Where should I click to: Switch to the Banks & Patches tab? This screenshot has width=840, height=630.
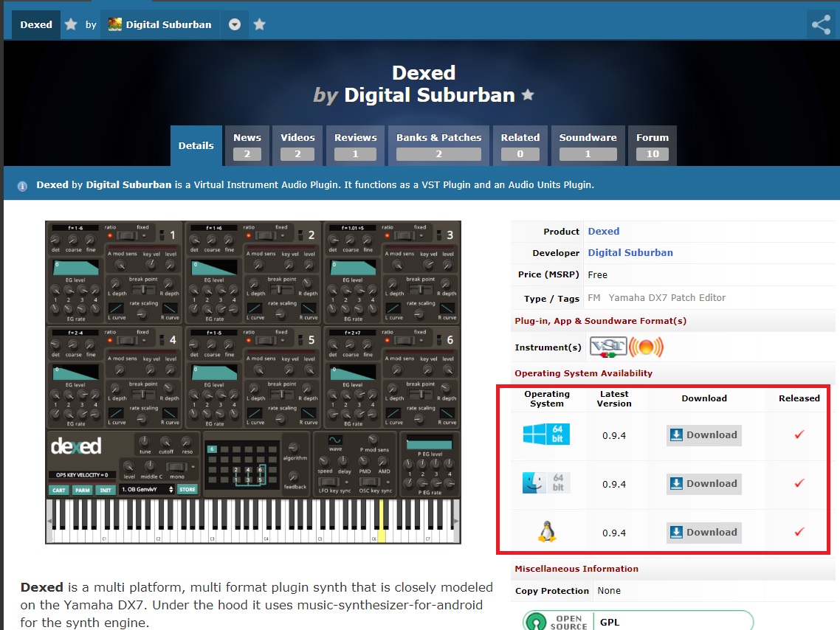[x=438, y=145]
